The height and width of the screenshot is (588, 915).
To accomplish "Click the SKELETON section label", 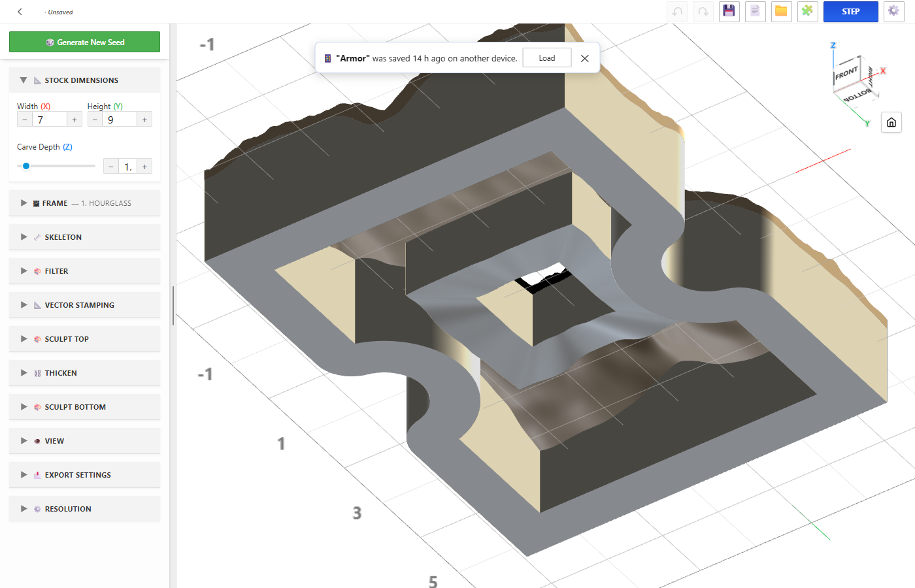I will click(63, 237).
